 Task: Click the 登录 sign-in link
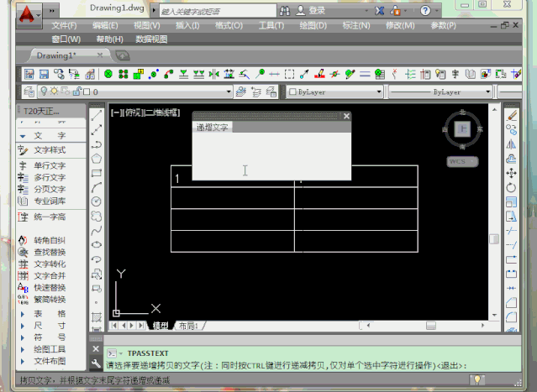pyautogui.click(x=317, y=11)
